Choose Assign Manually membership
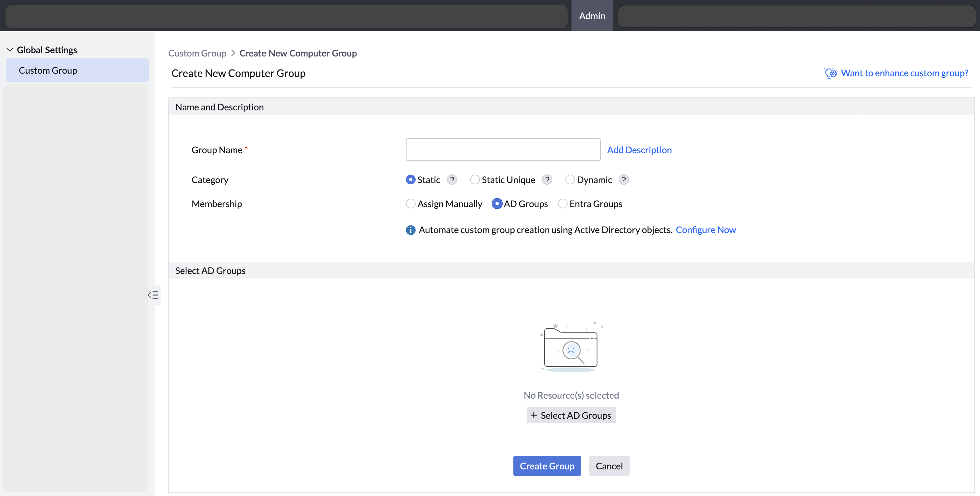Image resolution: width=980 pixels, height=496 pixels. tap(410, 204)
